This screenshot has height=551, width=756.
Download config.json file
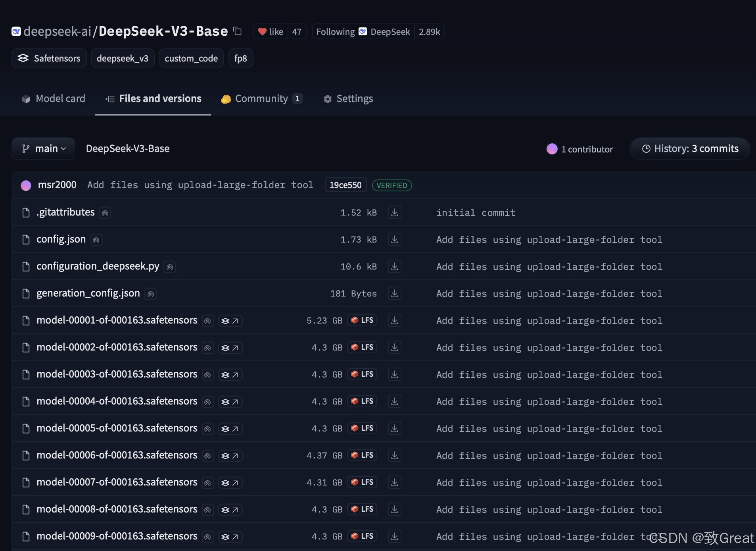tap(395, 239)
